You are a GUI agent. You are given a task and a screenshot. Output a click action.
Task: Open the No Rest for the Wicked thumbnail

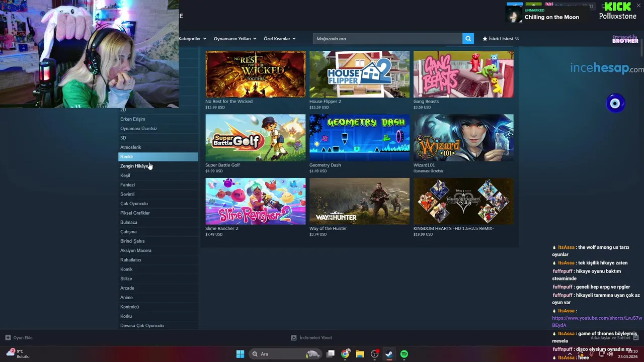(255, 74)
